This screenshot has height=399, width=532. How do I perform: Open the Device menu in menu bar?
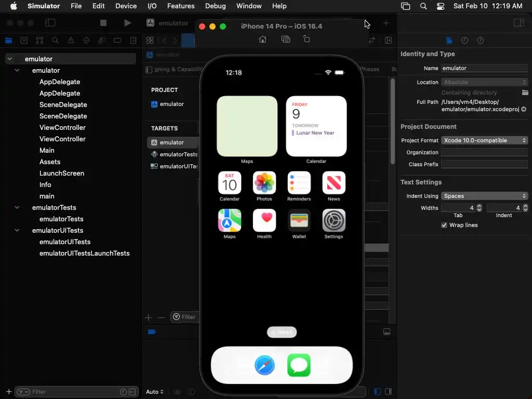click(x=126, y=6)
